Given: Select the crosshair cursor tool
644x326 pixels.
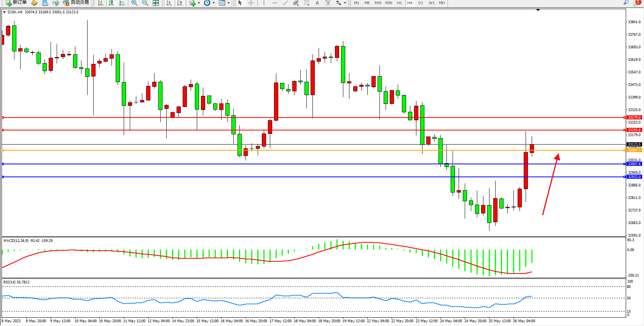Looking at the screenshot, I should 251,3.
